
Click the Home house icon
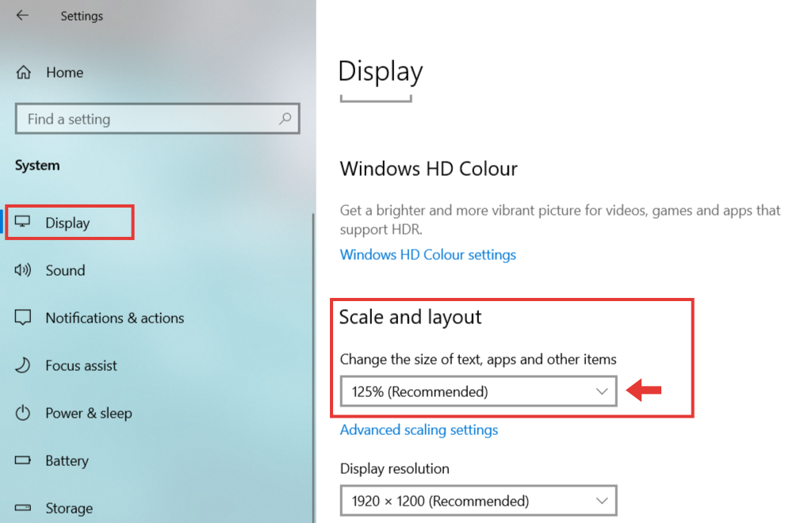[23, 72]
